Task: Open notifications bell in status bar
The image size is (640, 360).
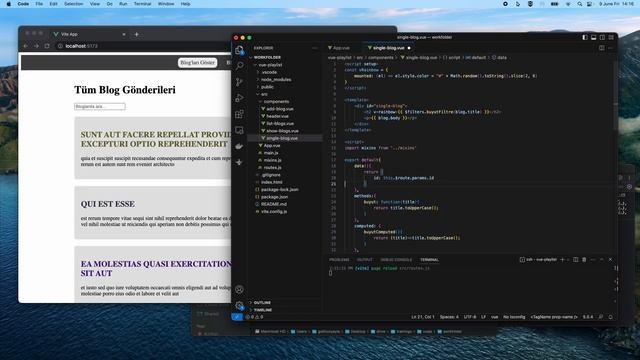Action: point(611,317)
